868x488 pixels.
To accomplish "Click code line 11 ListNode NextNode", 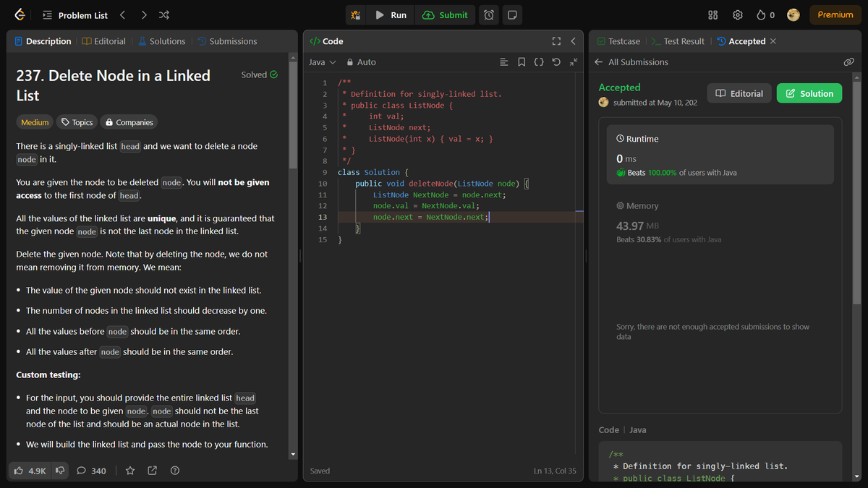I will tap(439, 195).
